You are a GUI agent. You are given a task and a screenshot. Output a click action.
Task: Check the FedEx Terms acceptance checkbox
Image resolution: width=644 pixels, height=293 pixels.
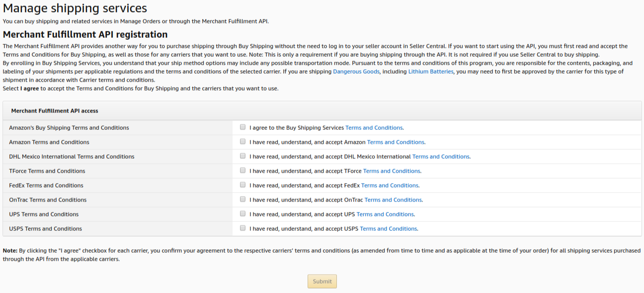point(242,185)
